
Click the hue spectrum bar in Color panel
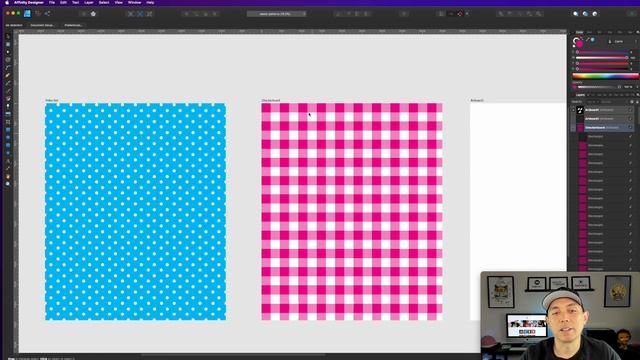click(x=605, y=76)
